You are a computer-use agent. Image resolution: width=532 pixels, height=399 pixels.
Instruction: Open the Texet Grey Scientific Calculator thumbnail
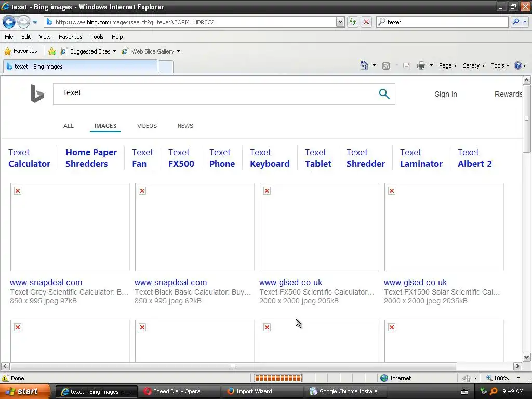tap(70, 227)
